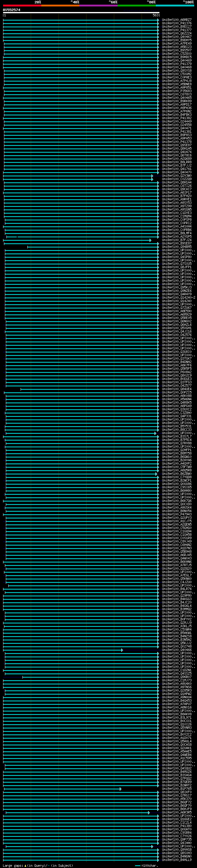Click hit label UniRef100_P41377
The height and width of the screenshot is (868, 197).
(x=176, y=30)
